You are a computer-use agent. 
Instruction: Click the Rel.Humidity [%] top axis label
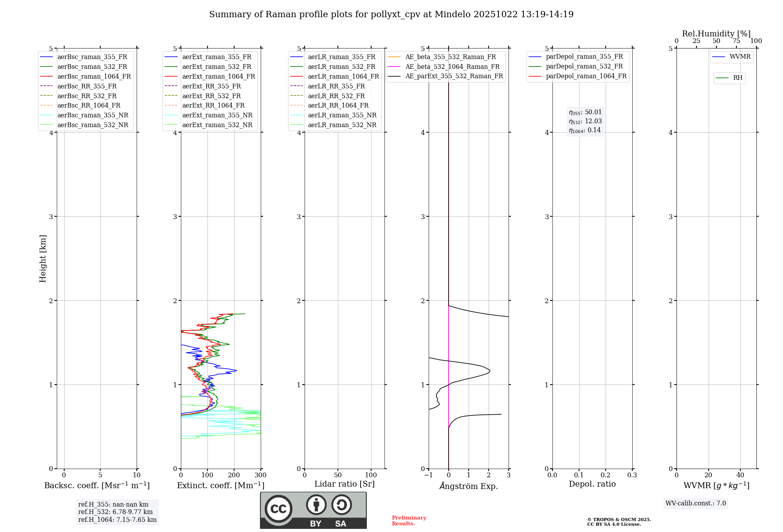click(x=716, y=34)
